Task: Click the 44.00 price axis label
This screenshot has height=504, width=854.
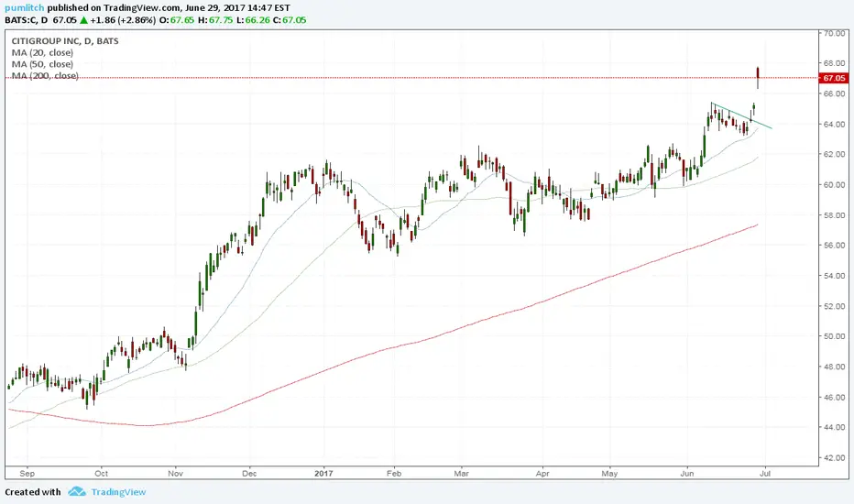Action: pyautogui.click(x=834, y=427)
